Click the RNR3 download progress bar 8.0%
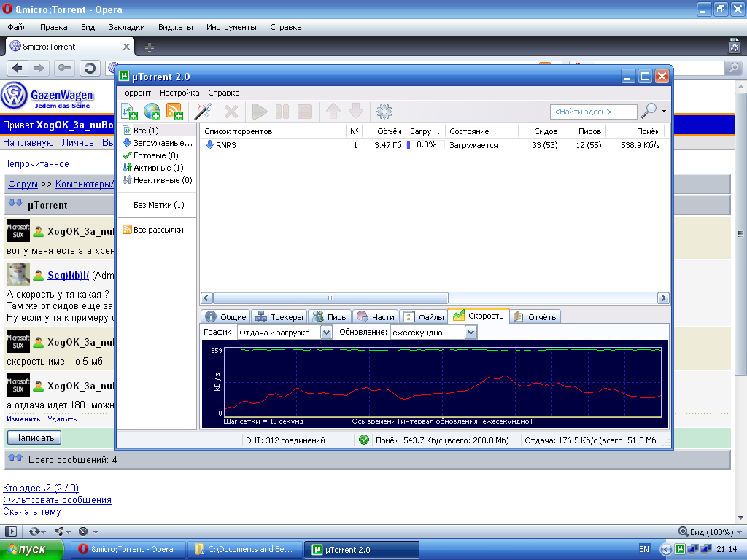The image size is (747, 560). click(425, 145)
